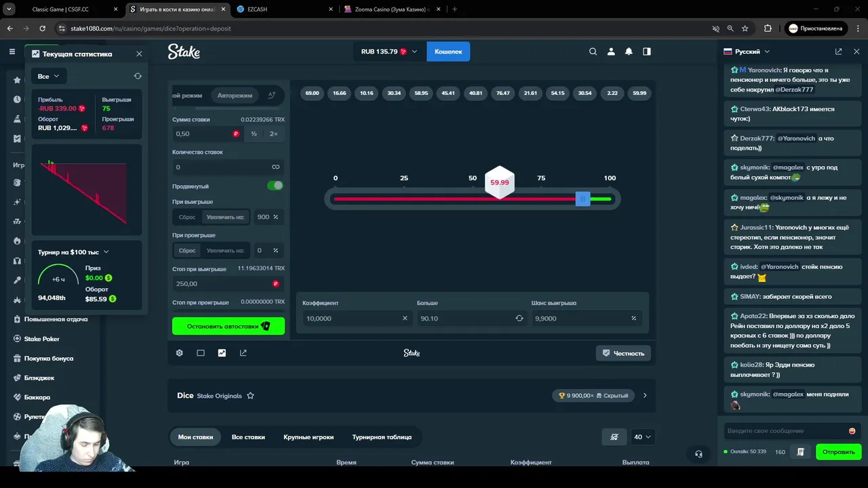The width and height of the screenshot is (868, 488).
Task: Switch to the Classic Game CSGF.CC tab
Action: pos(64,9)
